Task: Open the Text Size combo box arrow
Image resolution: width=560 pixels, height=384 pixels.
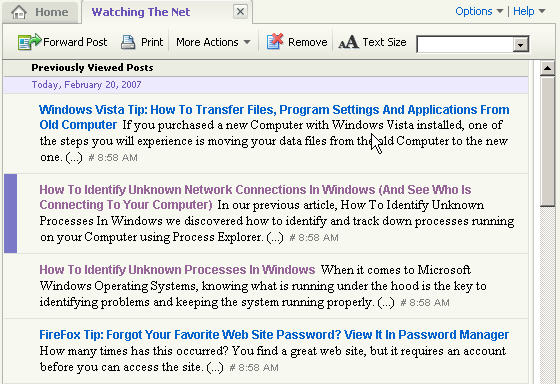Action: coord(520,44)
